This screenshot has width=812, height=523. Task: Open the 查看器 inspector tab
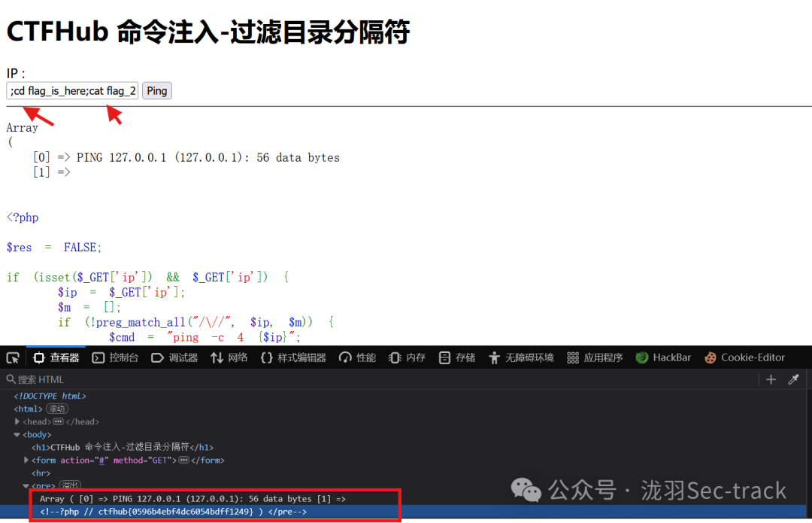click(56, 357)
